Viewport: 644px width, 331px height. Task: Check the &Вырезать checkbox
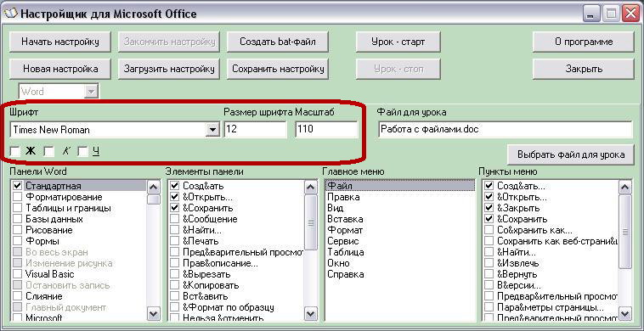174,274
